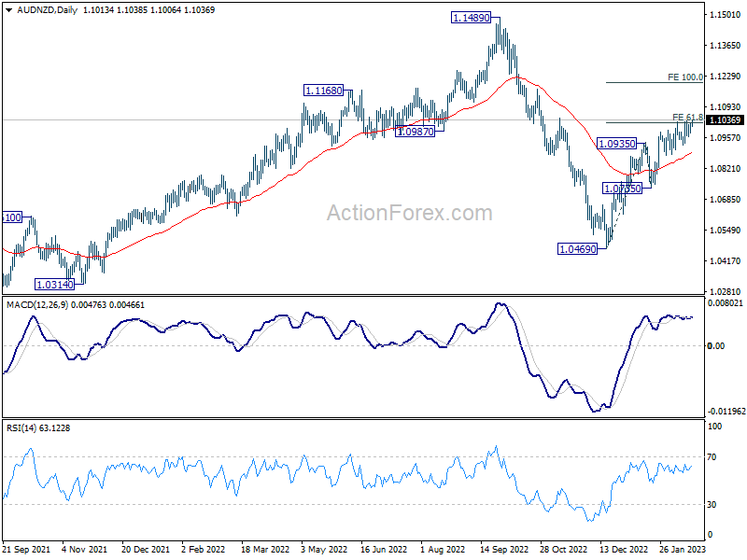Click the RSI 70 level label
The height and width of the screenshot is (560, 747).
[x=712, y=457]
